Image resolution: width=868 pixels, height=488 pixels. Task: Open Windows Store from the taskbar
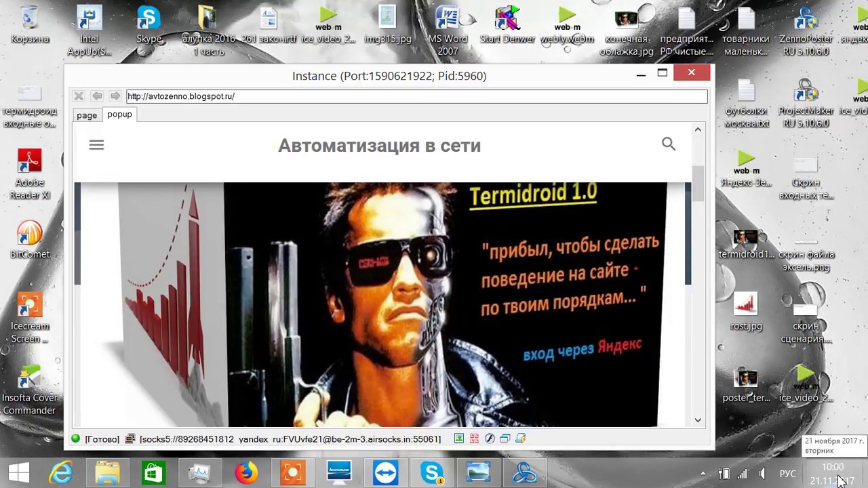[153, 473]
